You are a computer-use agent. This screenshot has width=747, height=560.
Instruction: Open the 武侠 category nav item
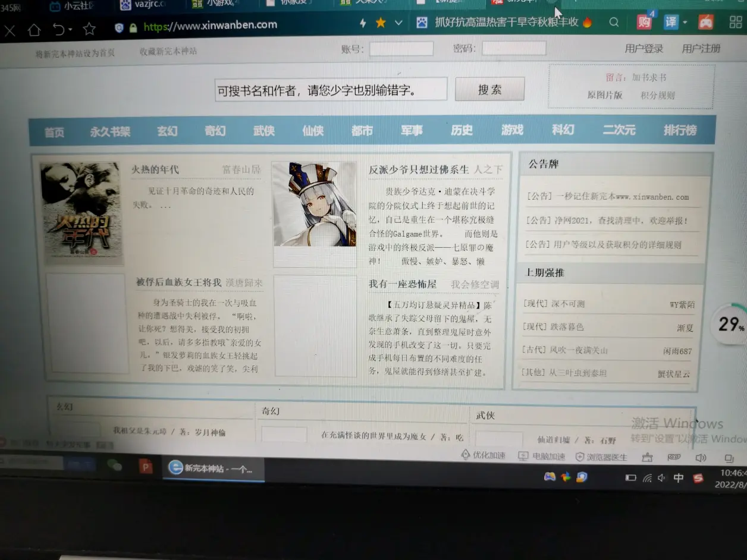pyautogui.click(x=264, y=131)
